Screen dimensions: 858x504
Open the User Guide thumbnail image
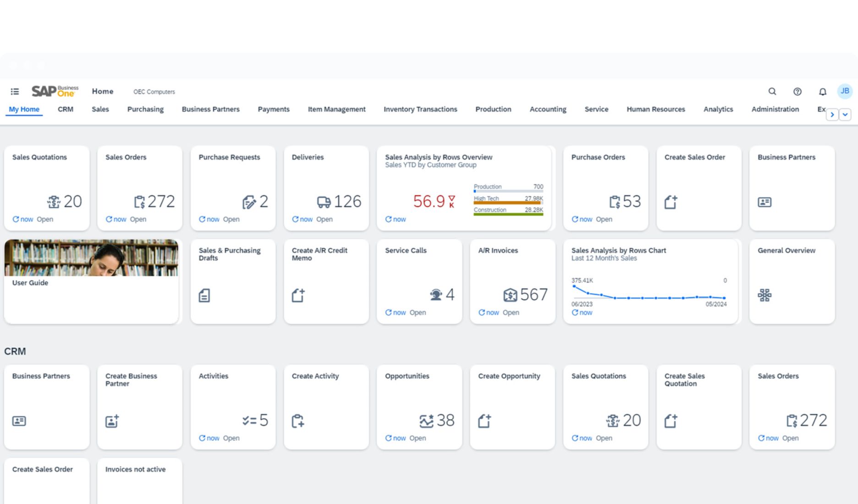(x=91, y=257)
